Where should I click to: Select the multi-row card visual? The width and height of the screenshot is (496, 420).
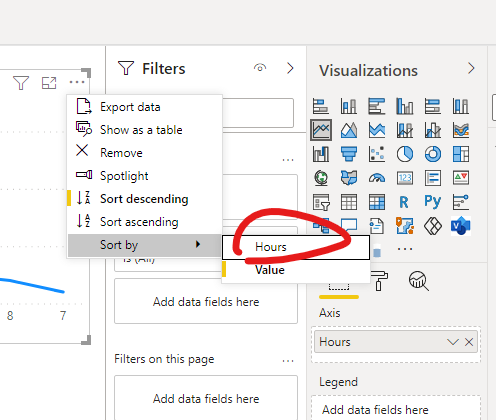coord(433,178)
